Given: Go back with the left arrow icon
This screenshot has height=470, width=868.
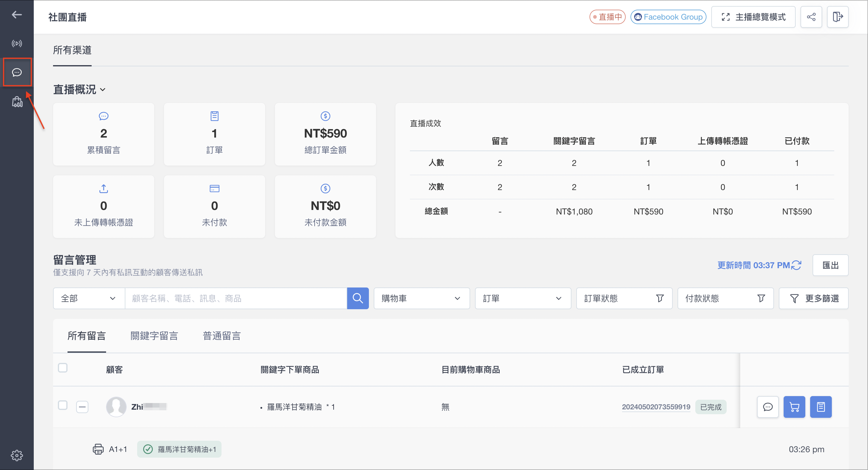Looking at the screenshot, I should [17, 14].
